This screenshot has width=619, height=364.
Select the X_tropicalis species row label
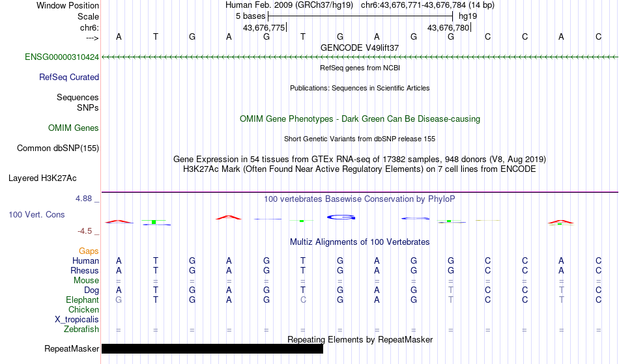[x=77, y=320]
